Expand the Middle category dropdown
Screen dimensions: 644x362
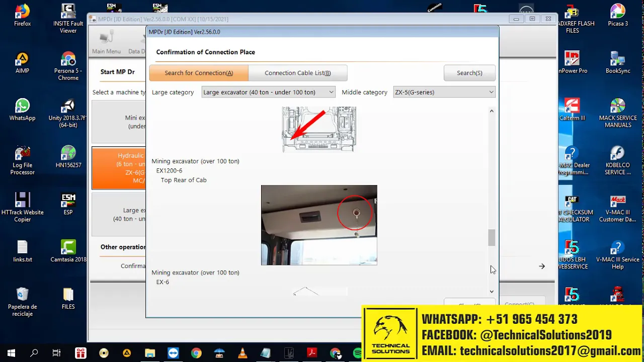(x=444, y=92)
